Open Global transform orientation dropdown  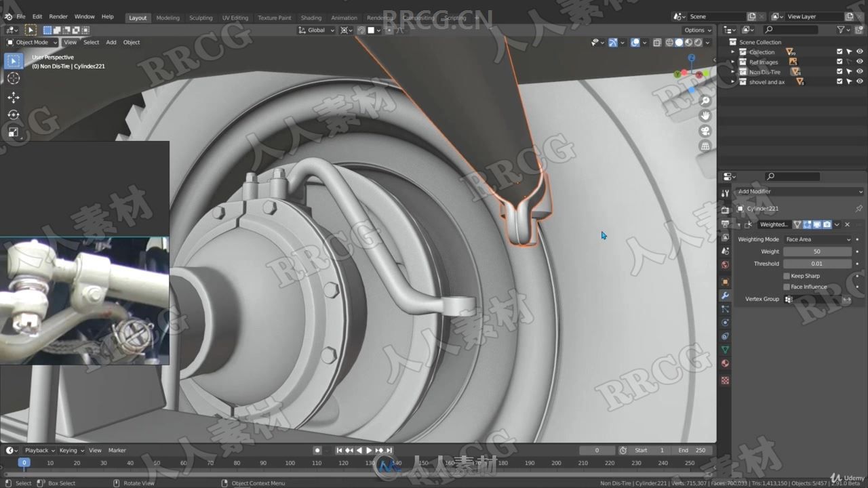click(x=317, y=30)
